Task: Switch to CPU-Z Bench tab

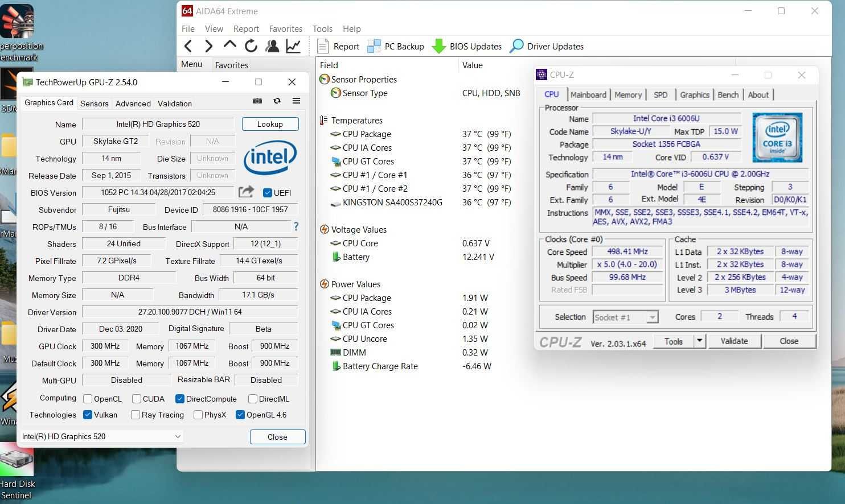Action: [728, 95]
